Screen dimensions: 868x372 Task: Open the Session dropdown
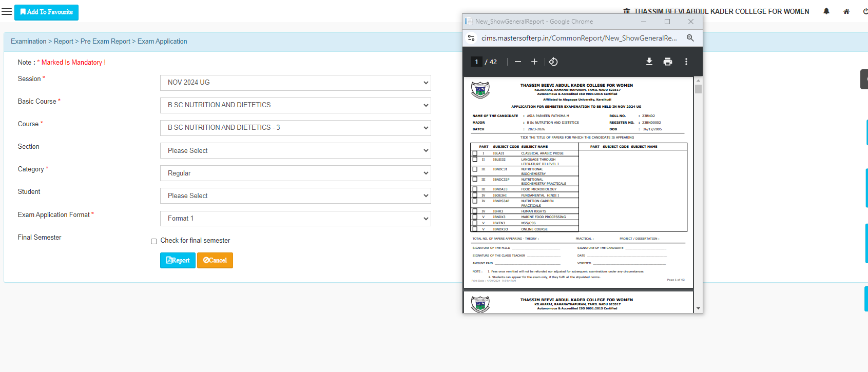(x=295, y=83)
